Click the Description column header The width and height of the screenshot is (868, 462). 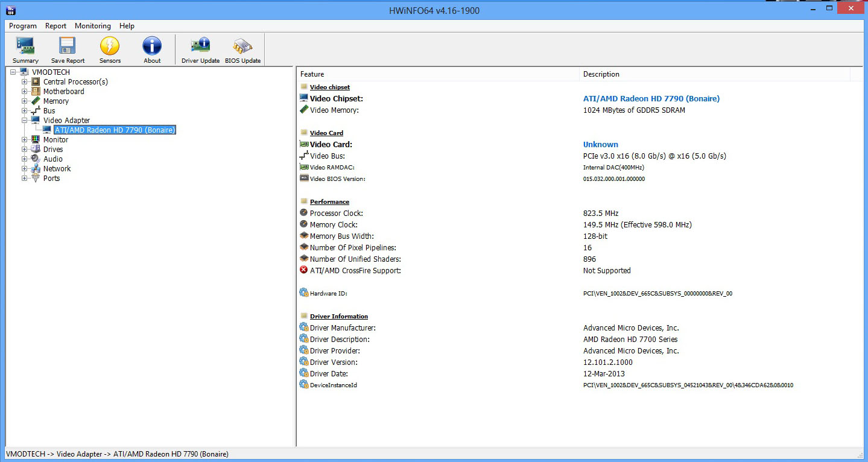[714, 74]
